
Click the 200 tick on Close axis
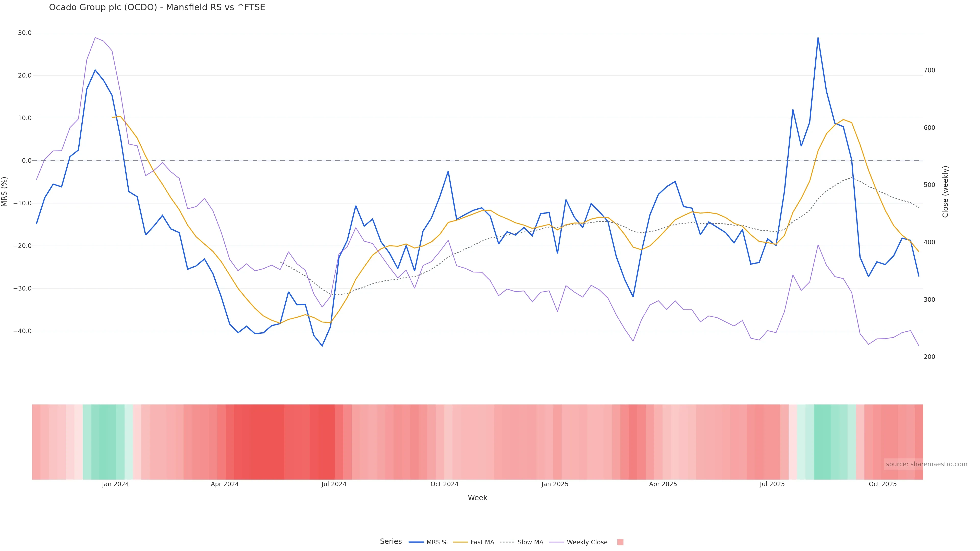point(929,357)
